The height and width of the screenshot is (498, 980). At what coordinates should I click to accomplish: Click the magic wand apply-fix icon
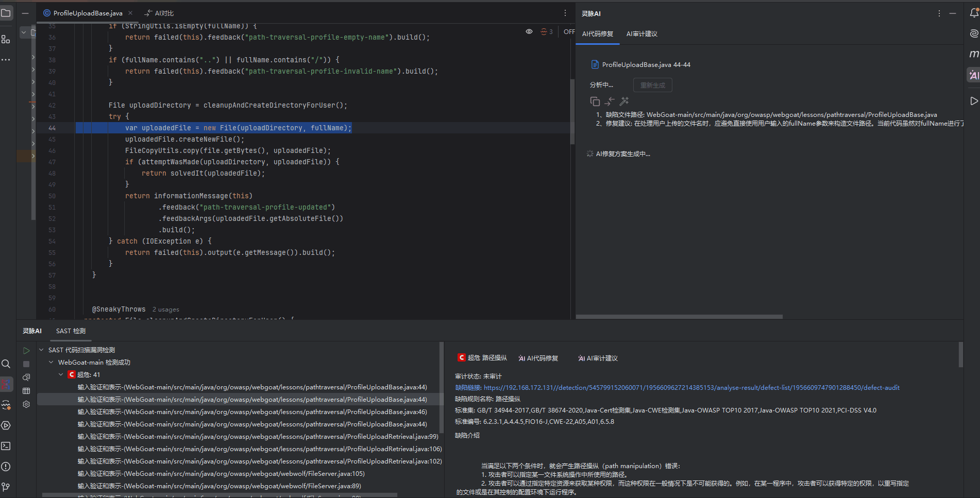tap(624, 101)
